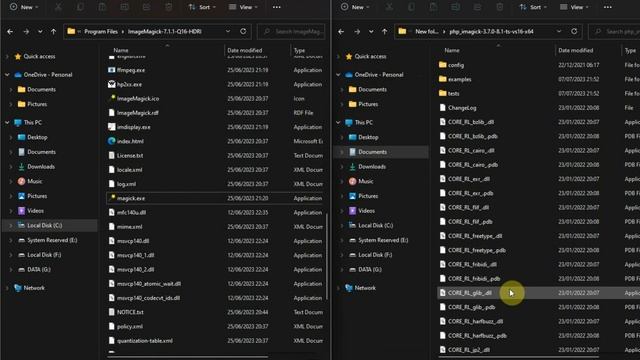Viewport: 640px width, 360px height.
Task: Open Music in left window sidebar
Action: (34, 181)
